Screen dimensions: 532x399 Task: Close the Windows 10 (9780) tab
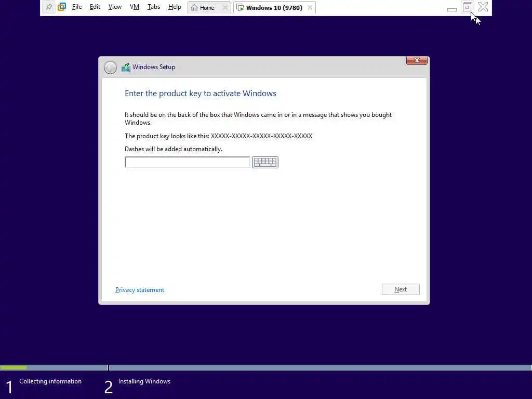pyautogui.click(x=310, y=7)
